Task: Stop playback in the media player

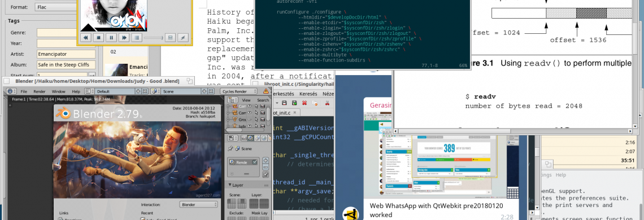Action: click(x=98, y=38)
